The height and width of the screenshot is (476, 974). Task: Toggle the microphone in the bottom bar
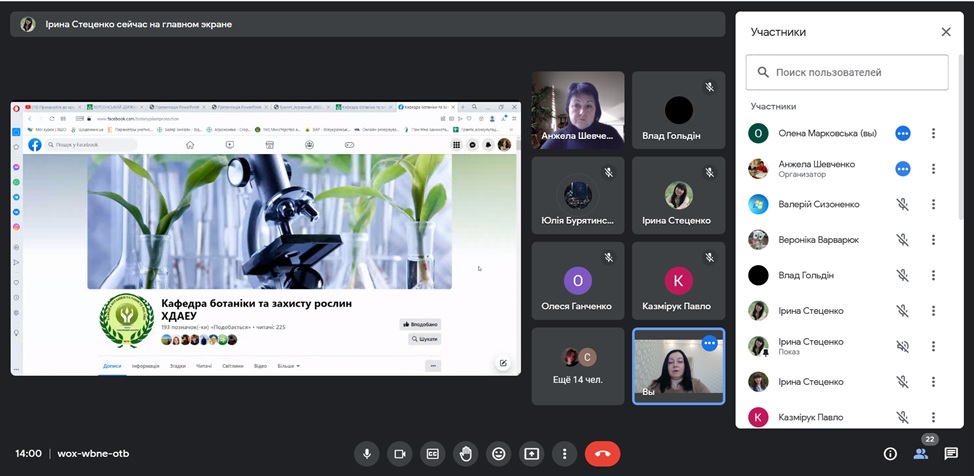pos(367,454)
